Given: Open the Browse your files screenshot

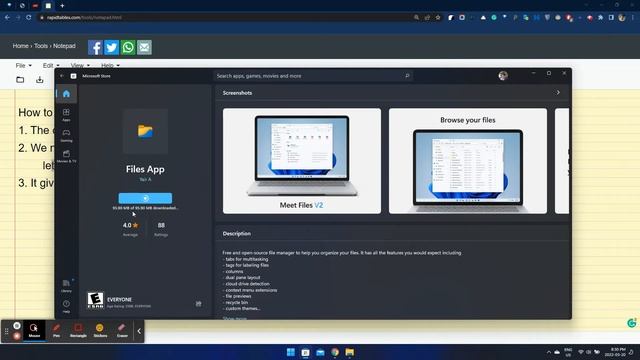Looking at the screenshot, I should coord(468,161).
